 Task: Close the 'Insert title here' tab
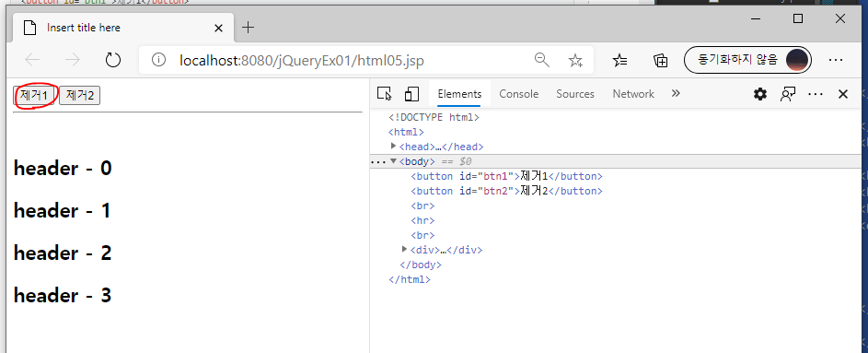[x=219, y=28]
